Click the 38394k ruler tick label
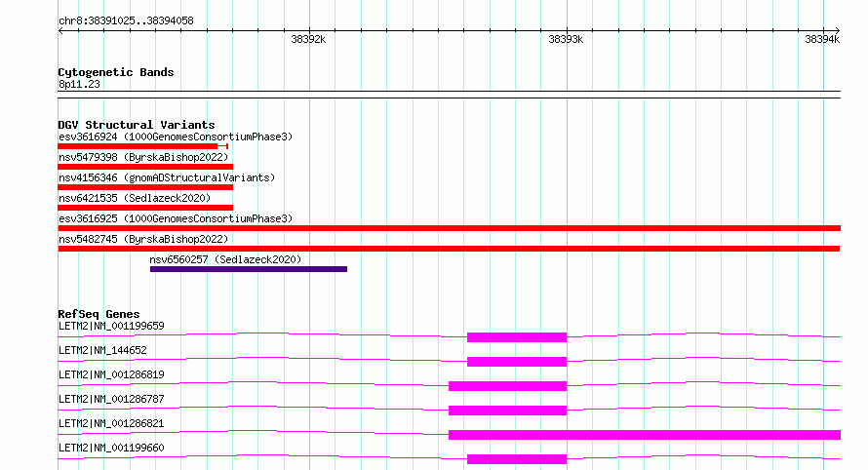Image resolution: width=868 pixels, height=470 pixels. [x=822, y=39]
